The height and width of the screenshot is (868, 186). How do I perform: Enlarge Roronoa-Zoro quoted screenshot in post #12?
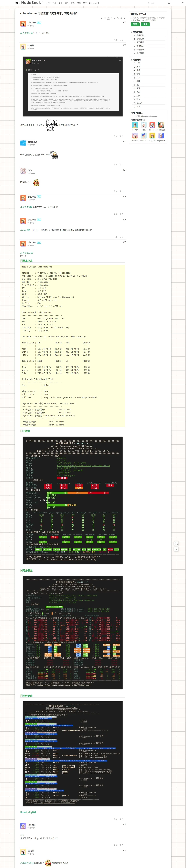pos(73,87)
